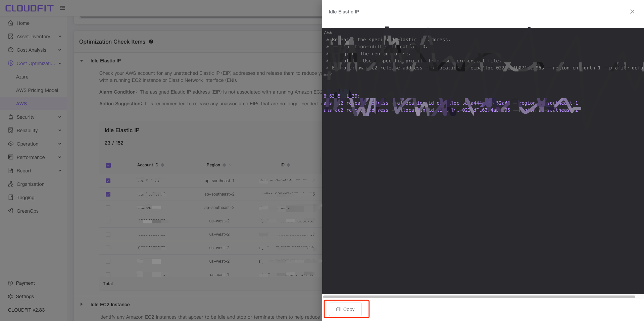
Task: Click the Cost Optimization dollar icon
Action: [11, 63]
